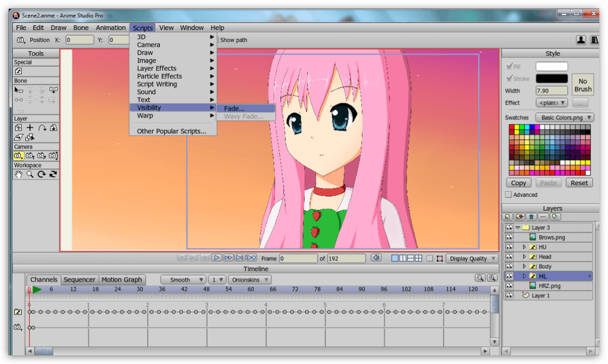Viewport: 608px width, 364px height.
Task: Open the Basic Colors.png swatches dropdown
Action: tap(564, 117)
